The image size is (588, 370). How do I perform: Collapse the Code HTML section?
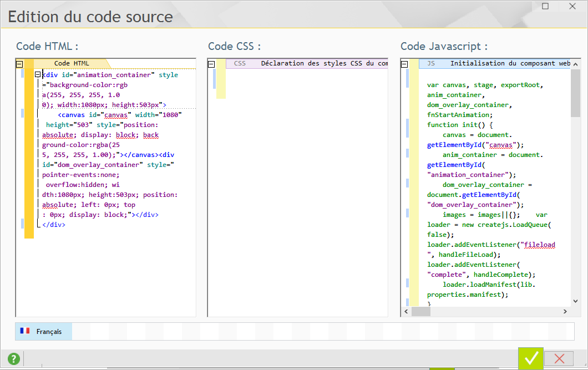pos(19,64)
